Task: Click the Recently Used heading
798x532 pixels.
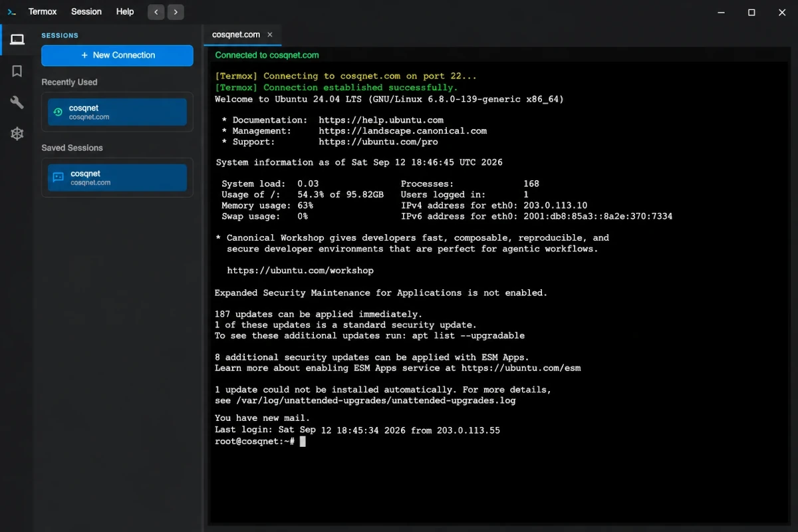Action: [69, 82]
